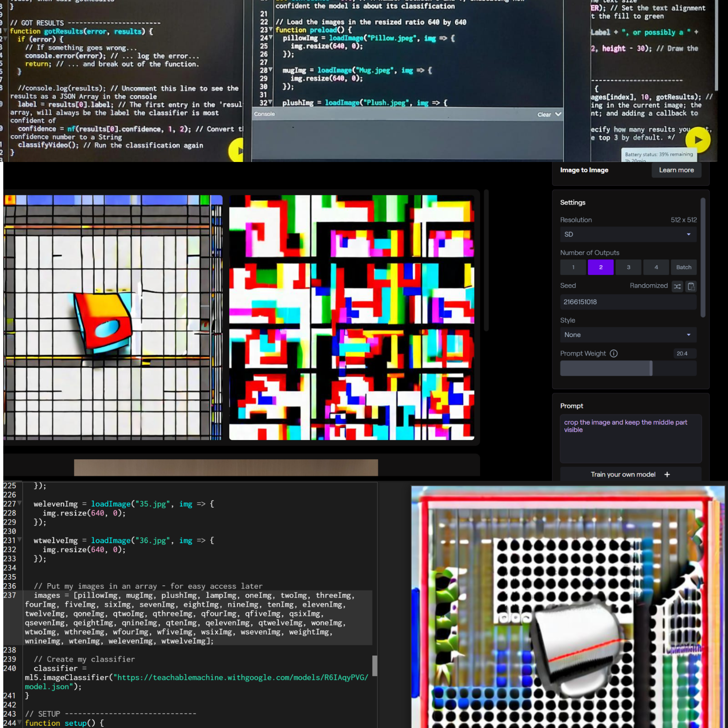
Task: Open the SD resolution dropdown
Action: click(x=628, y=234)
